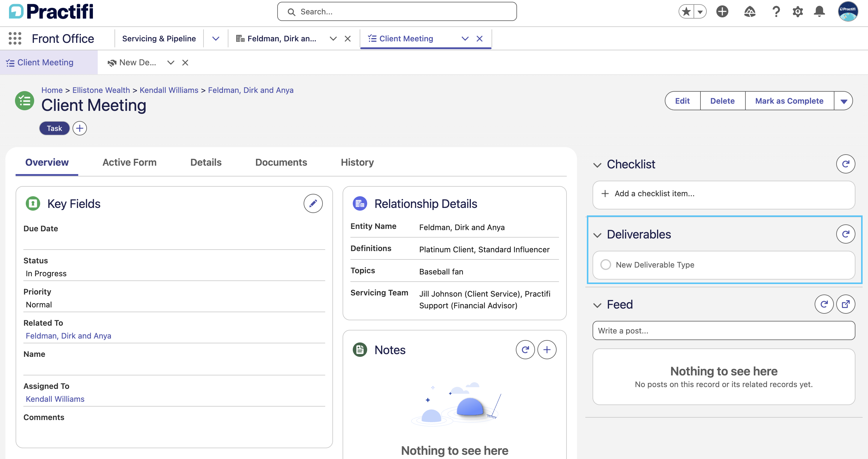Click the Edit button

click(x=682, y=101)
